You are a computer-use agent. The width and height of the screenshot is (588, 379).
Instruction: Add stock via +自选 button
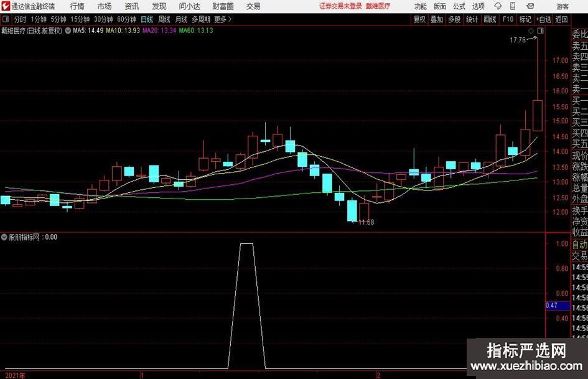point(544,19)
